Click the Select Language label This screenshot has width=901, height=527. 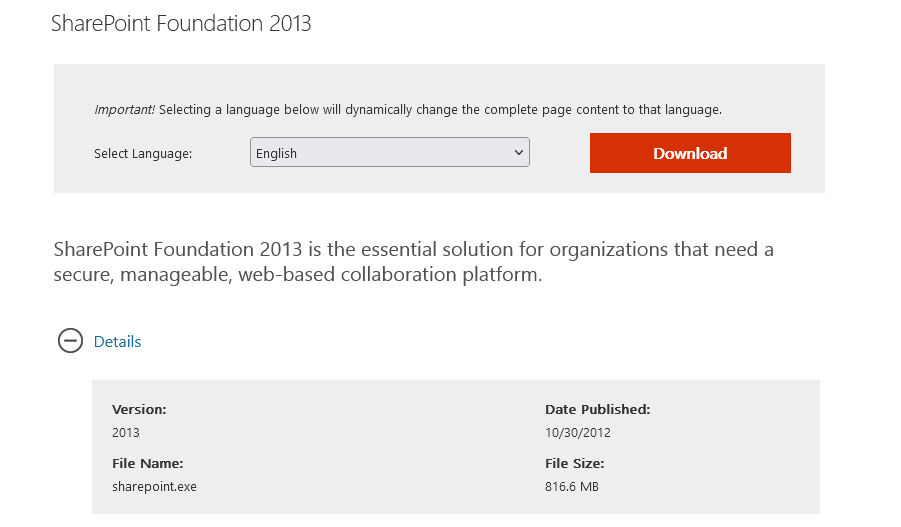pyautogui.click(x=143, y=154)
